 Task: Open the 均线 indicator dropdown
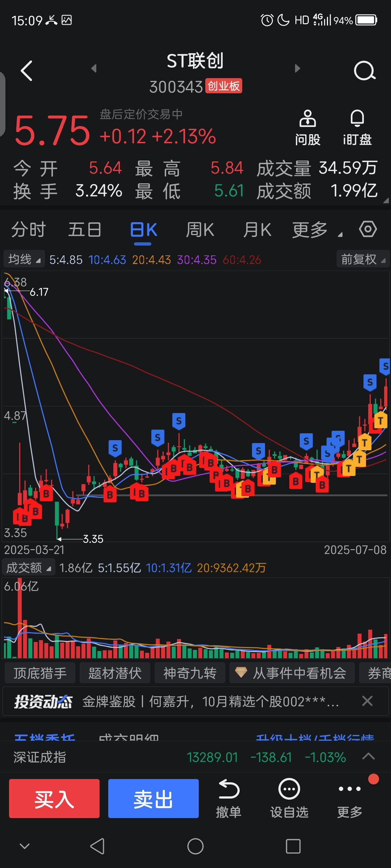click(24, 259)
